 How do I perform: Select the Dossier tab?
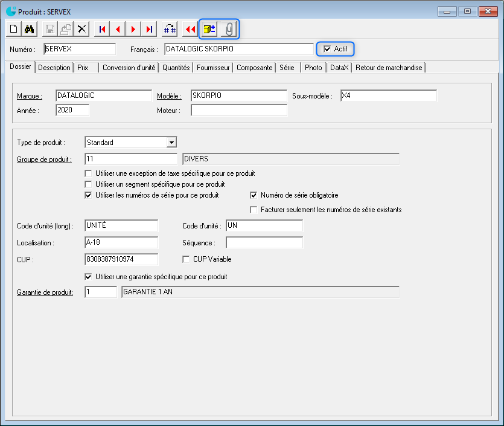coord(21,66)
